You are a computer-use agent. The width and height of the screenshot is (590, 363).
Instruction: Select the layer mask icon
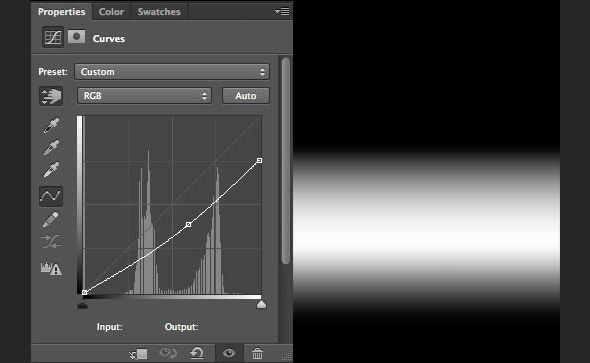tap(76, 37)
